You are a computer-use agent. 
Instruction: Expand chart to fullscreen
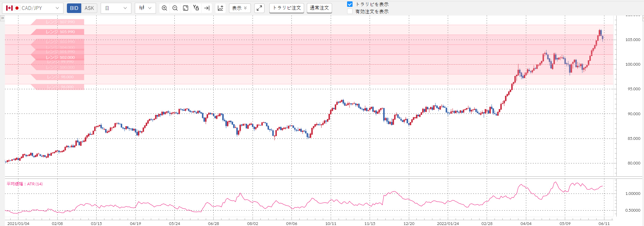pyautogui.click(x=259, y=8)
